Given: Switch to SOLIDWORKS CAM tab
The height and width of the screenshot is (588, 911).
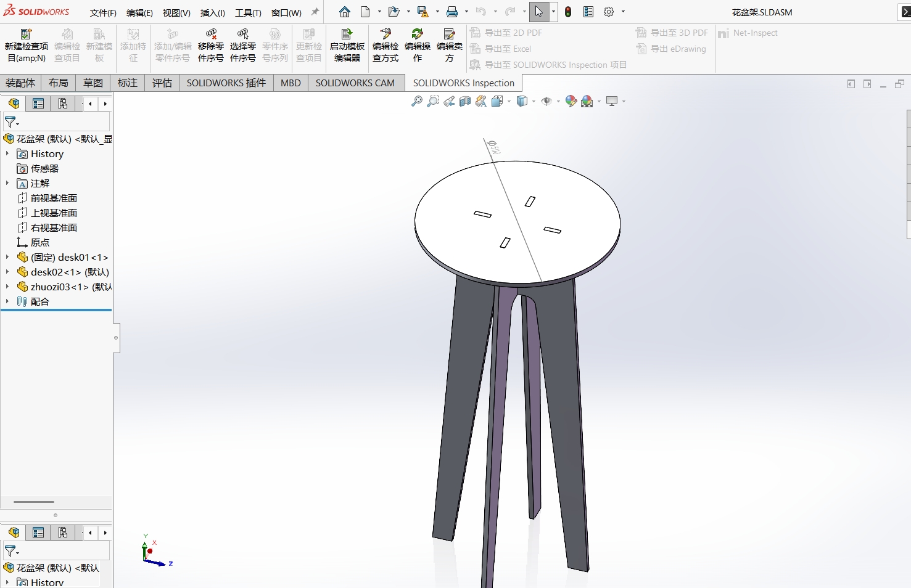Looking at the screenshot, I should pyautogui.click(x=355, y=83).
